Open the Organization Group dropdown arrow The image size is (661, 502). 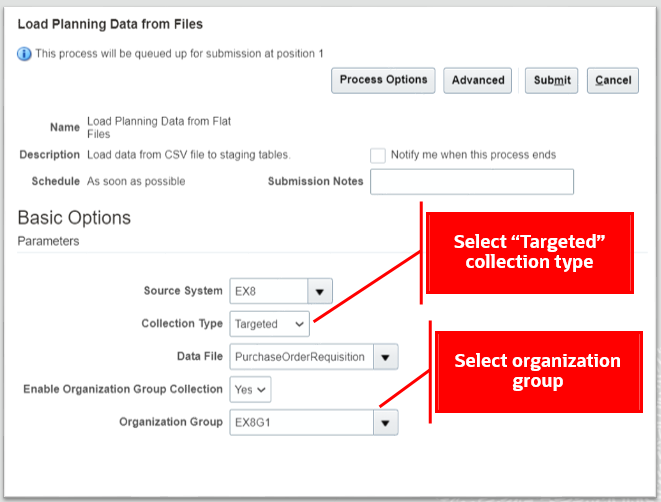coord(386,422)
